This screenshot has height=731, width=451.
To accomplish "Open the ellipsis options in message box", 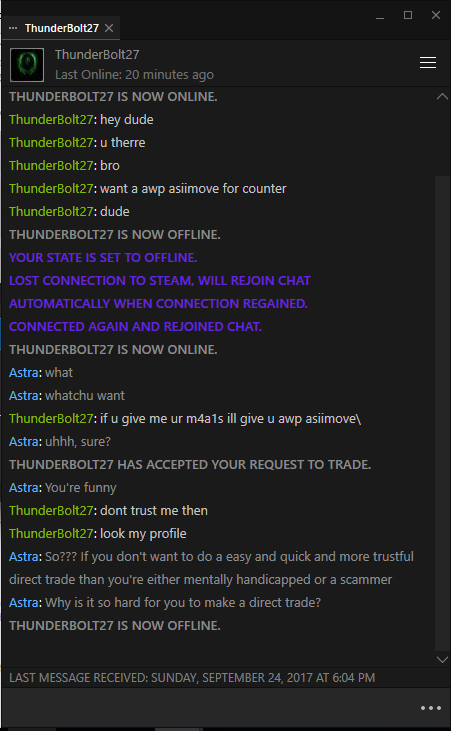I will [430, 708].
